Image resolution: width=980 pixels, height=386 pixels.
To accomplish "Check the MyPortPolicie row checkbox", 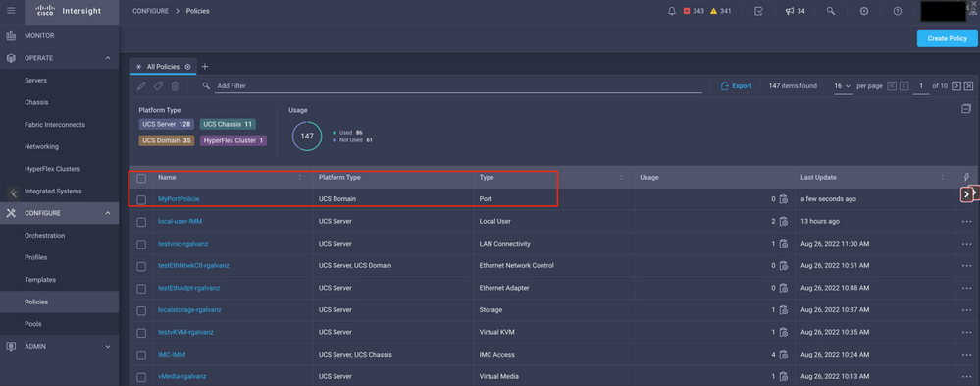I will point(141,199).
